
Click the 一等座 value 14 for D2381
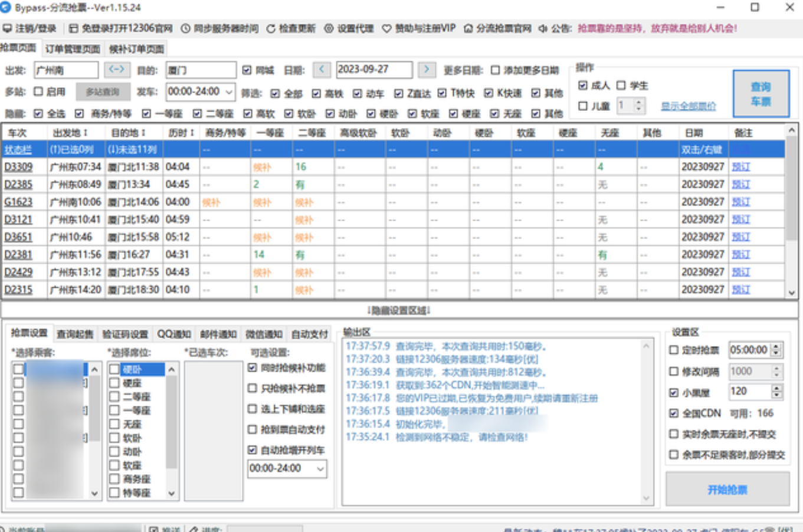coord(259,255)
